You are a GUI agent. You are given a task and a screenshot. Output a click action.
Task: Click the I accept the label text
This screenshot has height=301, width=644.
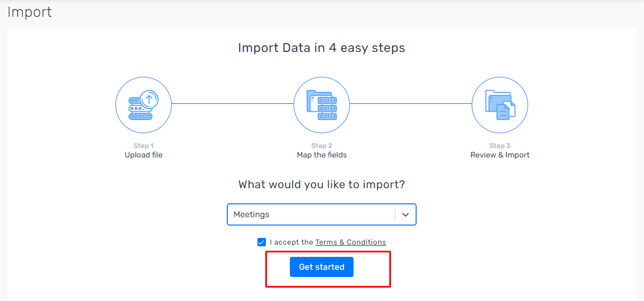click(292, 242)
